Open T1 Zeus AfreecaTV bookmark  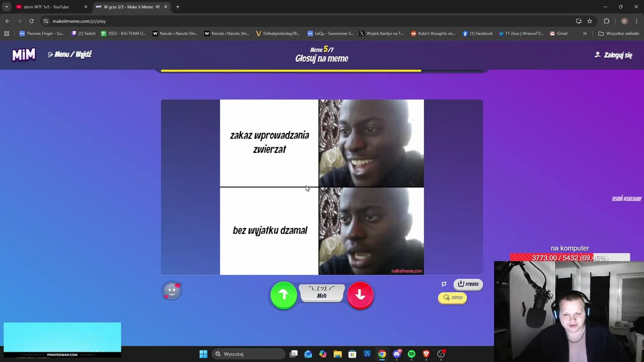click(521, 34)
